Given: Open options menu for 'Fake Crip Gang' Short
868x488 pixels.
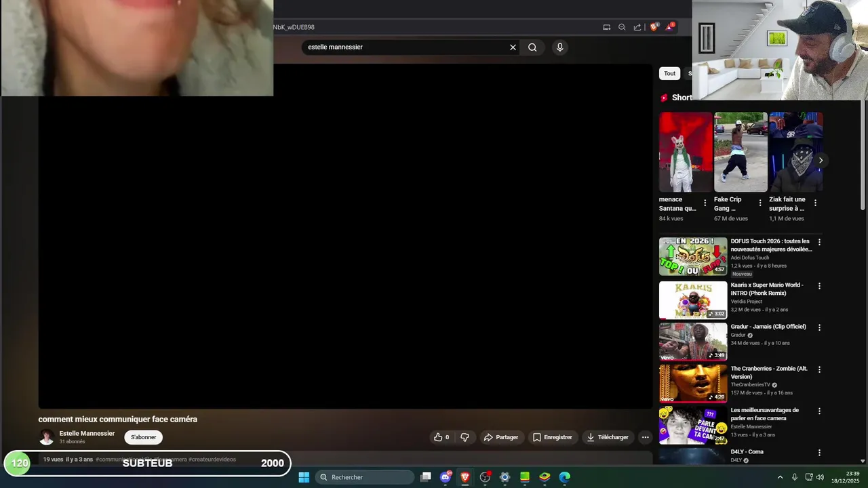Looking at the screenshot, I should [x=760, y=203].
